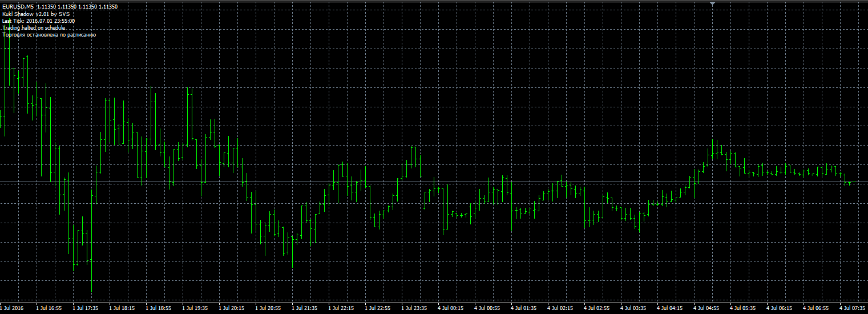This screenshot has height=314, width=868.
Task: Select the '1 Jul 22:15' time axis label
Action: pos(341,308)
